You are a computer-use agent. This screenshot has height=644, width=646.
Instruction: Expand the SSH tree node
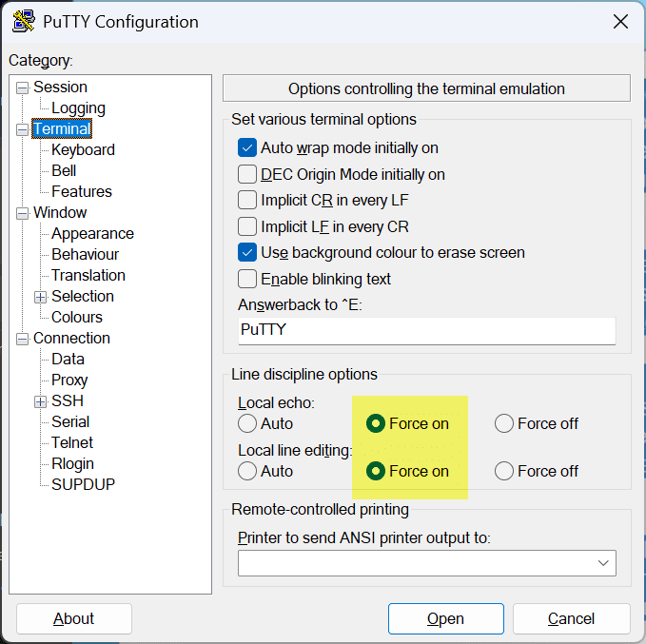pyautogui.click(x=41, y=401)
